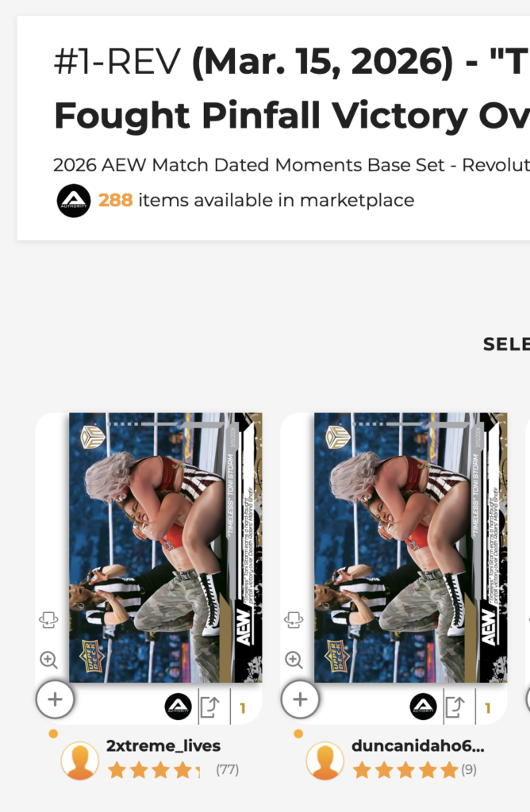Open 2xtreme_lives seller profile name

coord(163,745)
